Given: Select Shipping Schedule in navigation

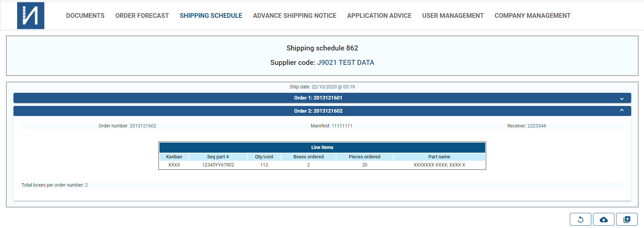Looking at the screenshot, I should tap(211, 15).
